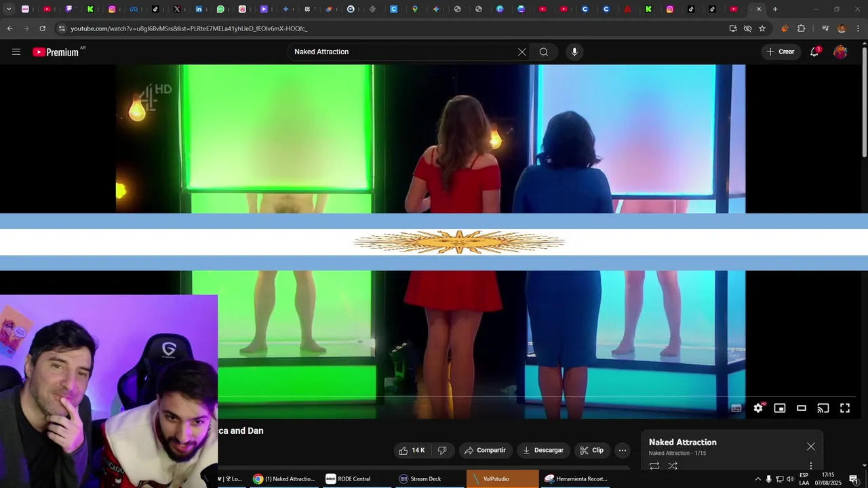Share video via Compartir
Screen dimensions: 868x488
(x=485, y=450)
